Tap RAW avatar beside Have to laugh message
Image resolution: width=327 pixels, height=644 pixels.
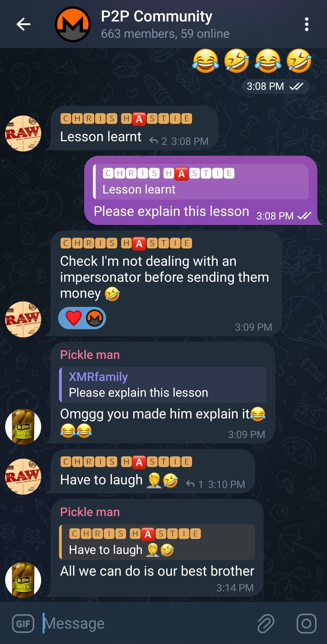[x=23, y=477]
